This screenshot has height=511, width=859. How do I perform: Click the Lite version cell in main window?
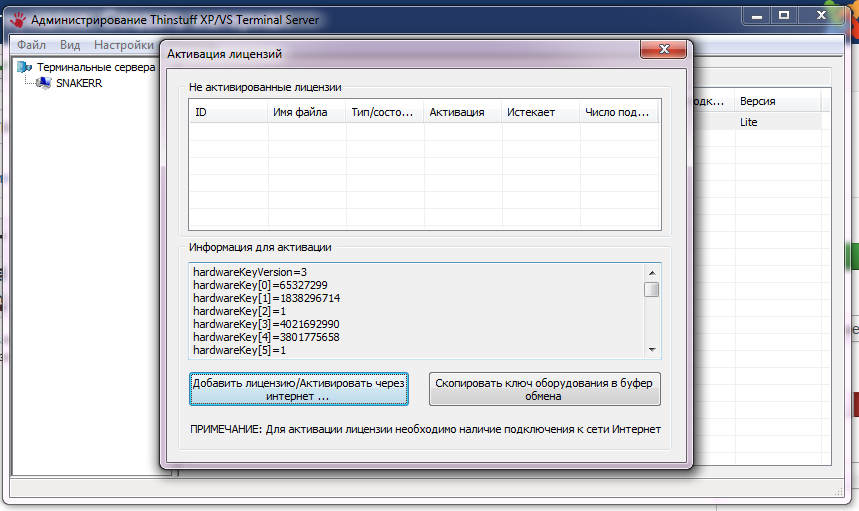(748, 122)
